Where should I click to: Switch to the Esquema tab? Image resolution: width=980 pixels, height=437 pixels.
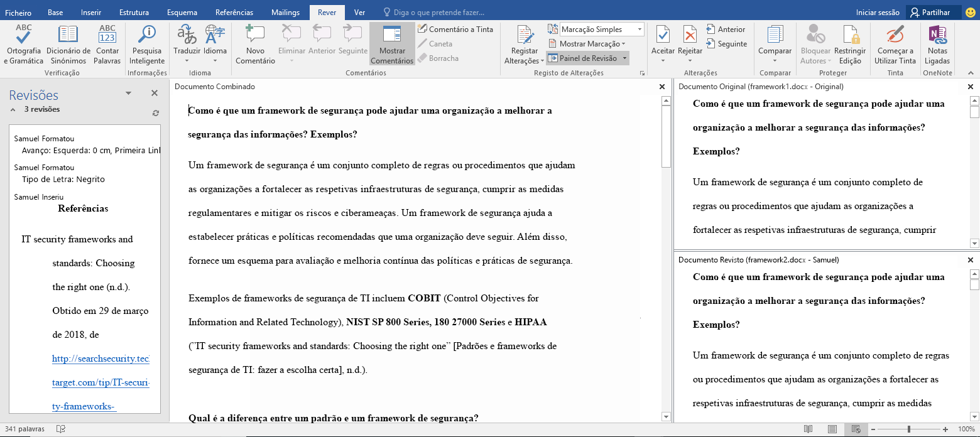click(x=182, y=13)
